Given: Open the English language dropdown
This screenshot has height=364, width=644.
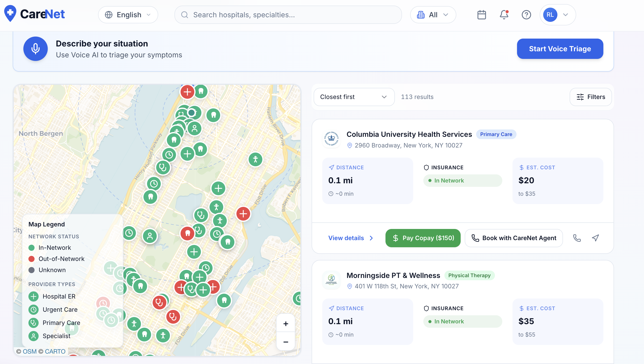Looking at the screenshot, I should point(128,15).
